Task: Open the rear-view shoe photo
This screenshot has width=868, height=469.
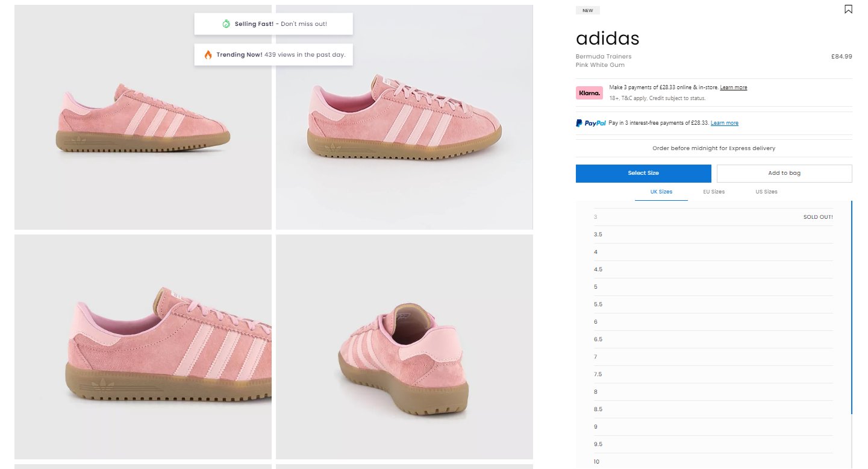Action: pos(404,347)
